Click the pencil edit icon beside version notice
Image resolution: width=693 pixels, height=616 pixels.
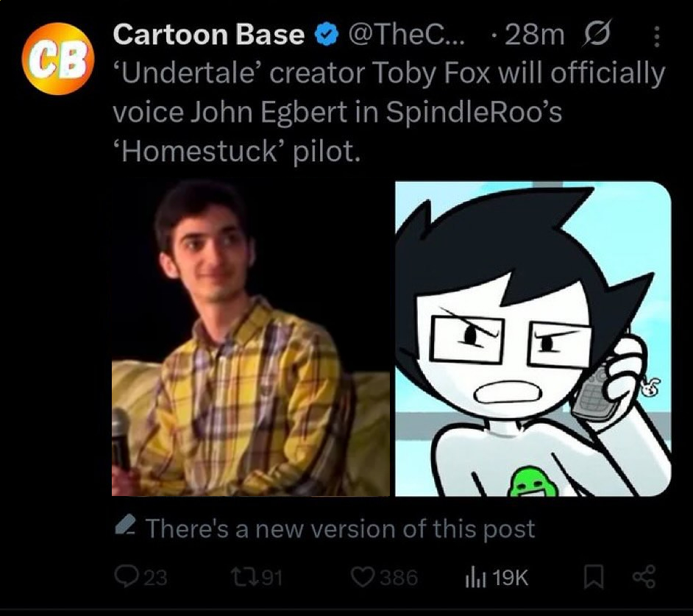coord(125,525)
